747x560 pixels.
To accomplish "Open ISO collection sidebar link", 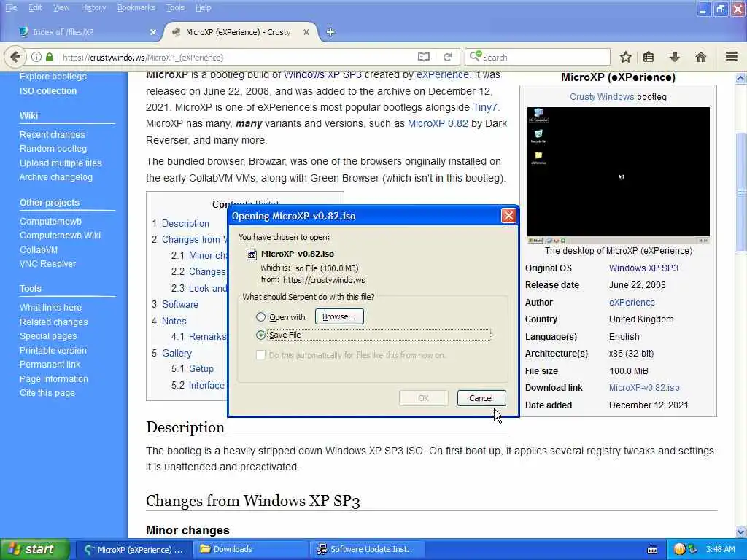I will 47,91.
